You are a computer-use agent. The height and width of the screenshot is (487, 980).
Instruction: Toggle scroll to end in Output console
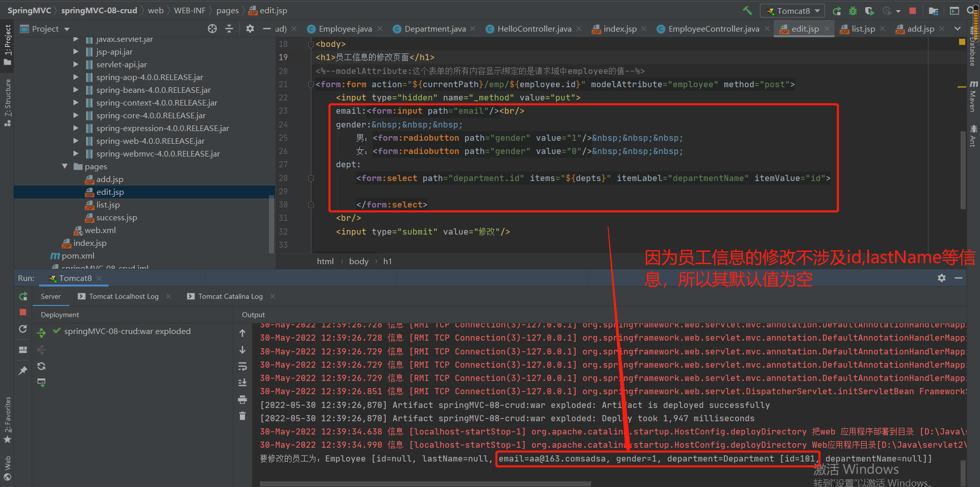pyautogui.click(x=242, y=382)
